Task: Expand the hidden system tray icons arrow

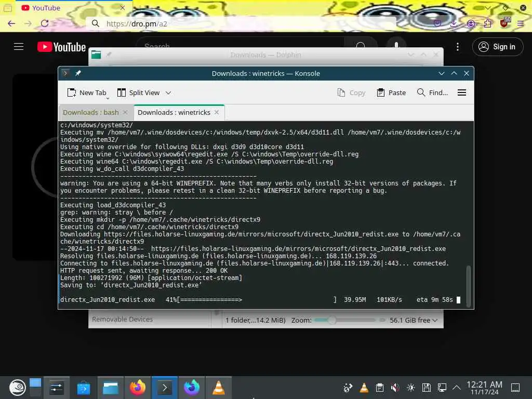Action: coord(457,388)
